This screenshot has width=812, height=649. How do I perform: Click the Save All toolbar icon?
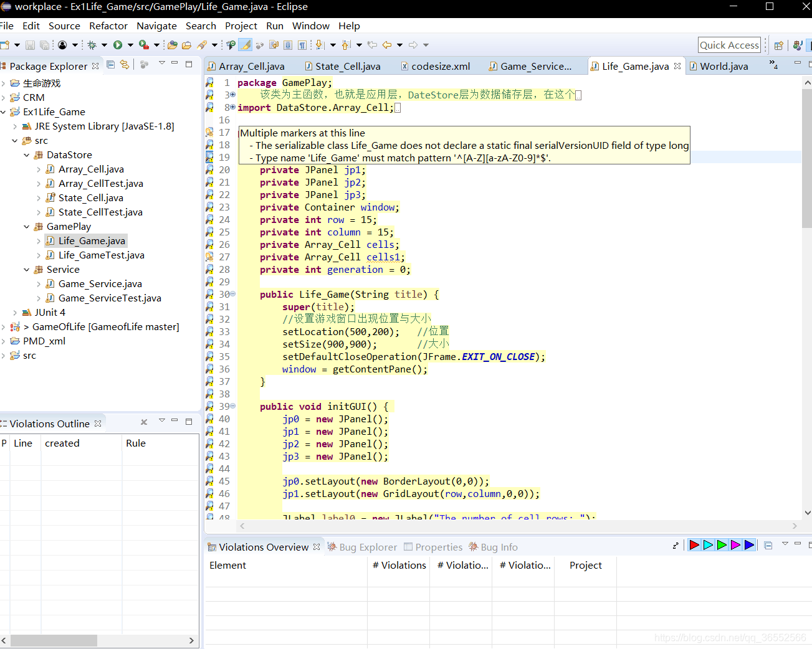point(44,45)
